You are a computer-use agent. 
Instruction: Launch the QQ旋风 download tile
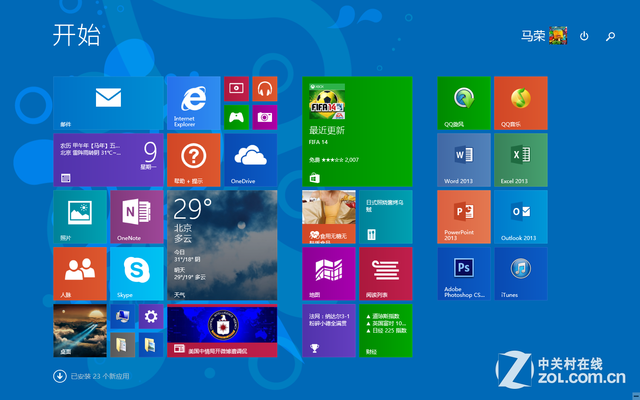tap(464, 103)
